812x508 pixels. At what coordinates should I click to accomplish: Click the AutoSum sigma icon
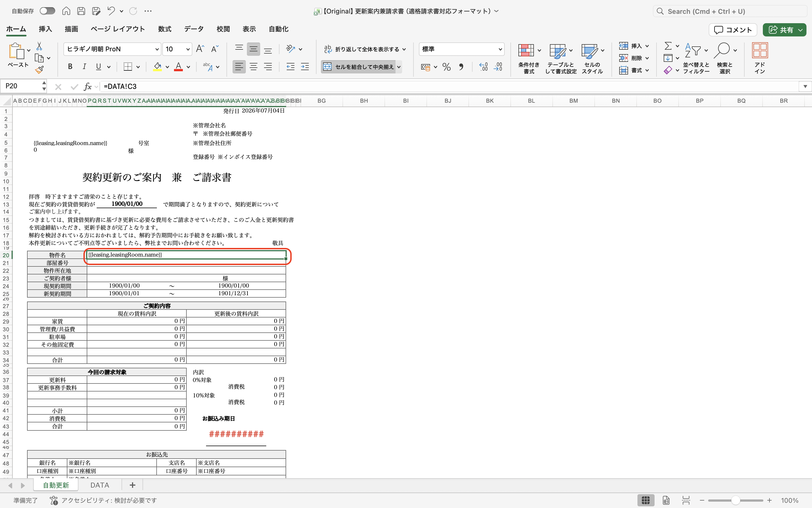pyautogui.click(x=668, y=46)
